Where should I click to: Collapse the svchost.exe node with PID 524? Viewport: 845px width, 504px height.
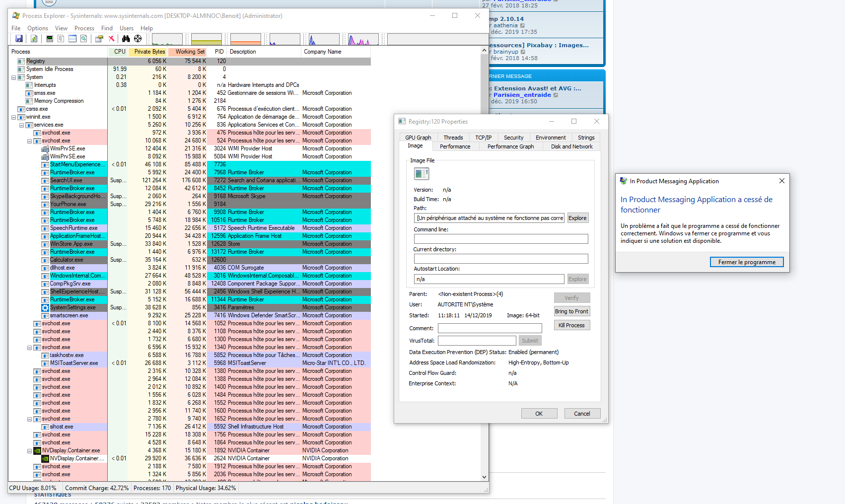[x=29, y=141]
